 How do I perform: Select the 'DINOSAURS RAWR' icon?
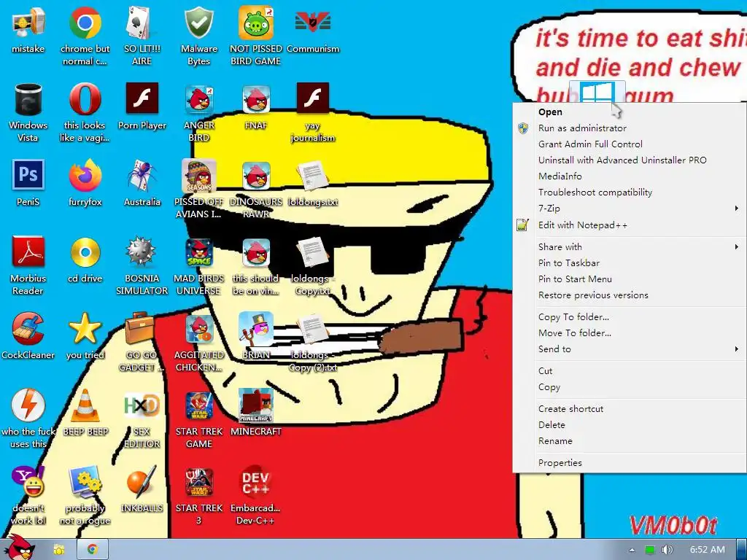point(256,176)
